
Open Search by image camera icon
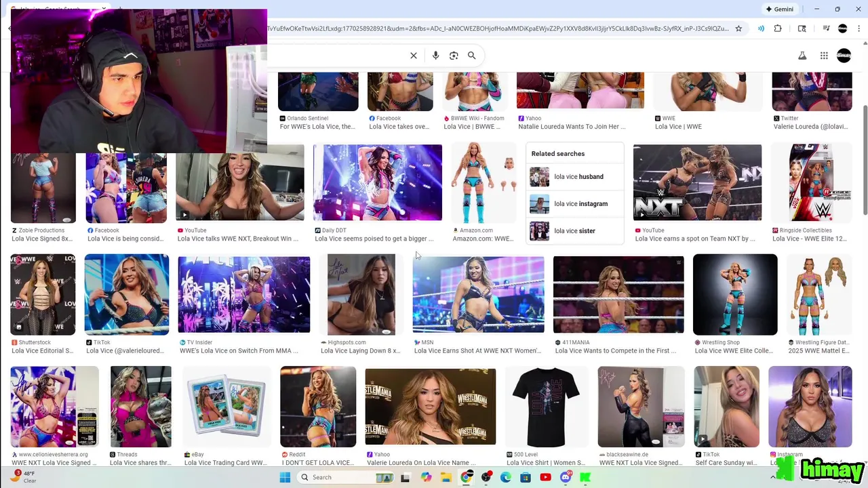click(x=454, y=56)
